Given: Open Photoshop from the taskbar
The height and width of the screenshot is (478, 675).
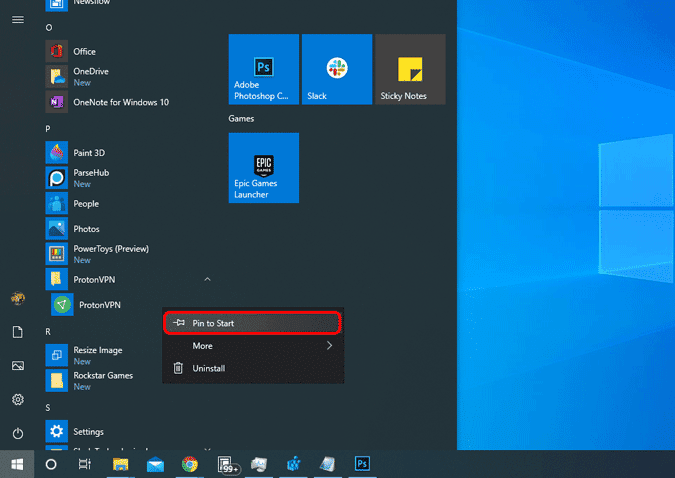Looking at the screenshot, I should (x=362, y=464).
